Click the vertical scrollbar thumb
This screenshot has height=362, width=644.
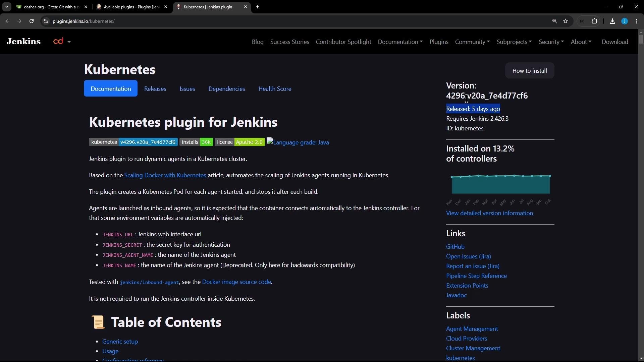tap(641, 39)
